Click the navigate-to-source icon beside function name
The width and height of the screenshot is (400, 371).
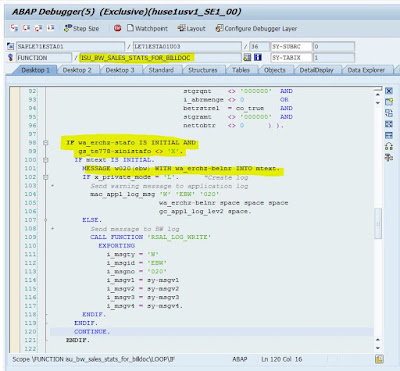point(247,57)
